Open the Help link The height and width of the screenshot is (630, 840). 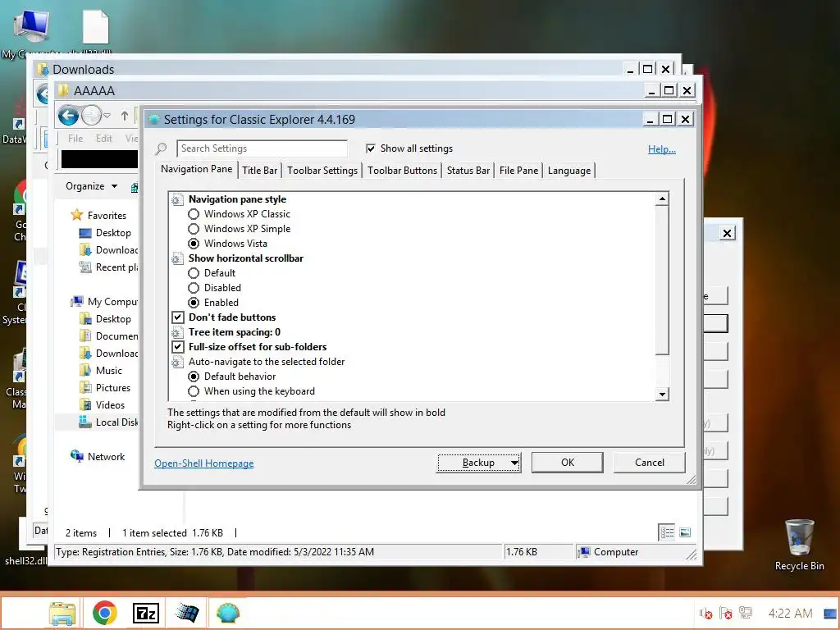pos(662,149)
